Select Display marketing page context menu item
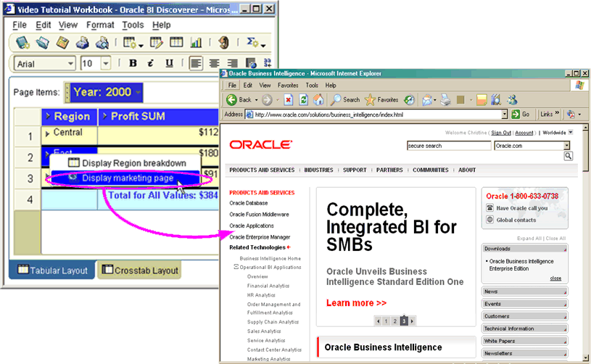 125,178
